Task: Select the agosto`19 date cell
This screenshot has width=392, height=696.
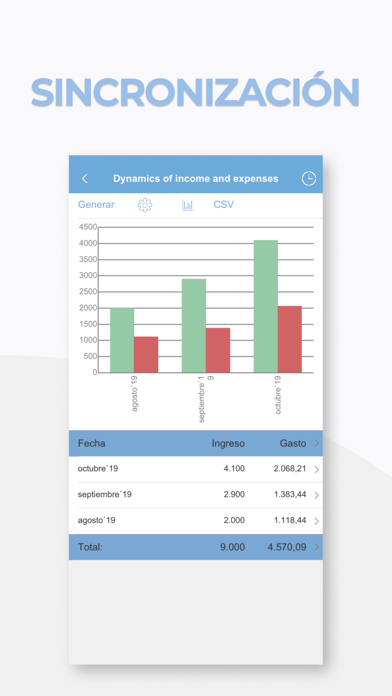Action: click(x=96, y=520)
